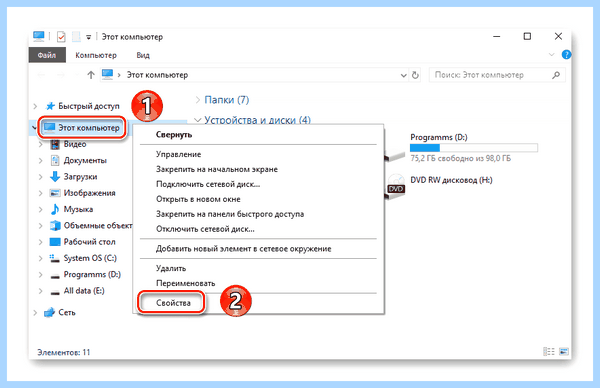Choose Отключить сетевой диск...

coord(258,229)
